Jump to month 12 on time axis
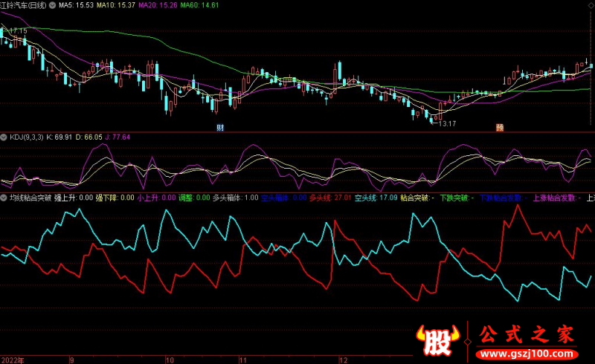The width and height of the screenshot is (595, 364). pyautogui.click(x=343, y=360)
